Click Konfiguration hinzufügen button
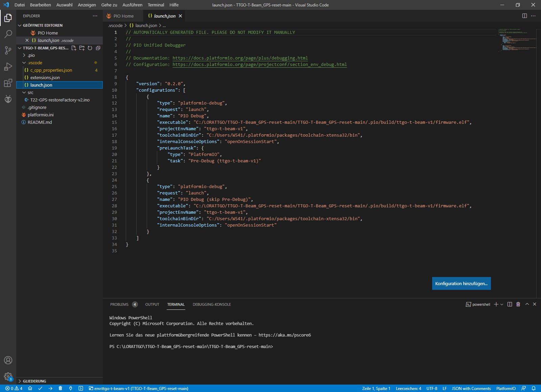The height and width of the screenshot is (392, 541). [461, 283]
